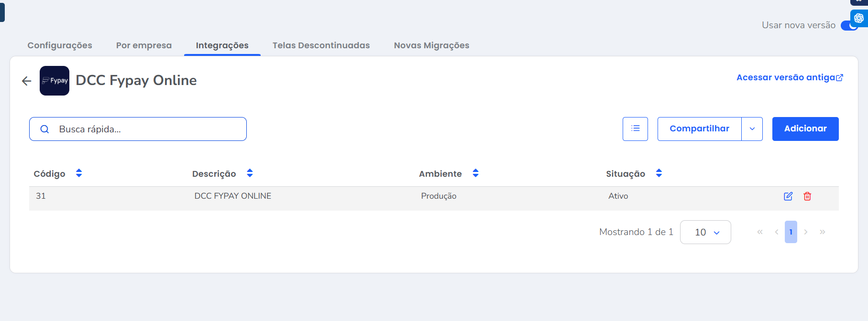This screenshot has height=321, width=868.
Task: Sort by Descrição column arrows
Action: [250, 173]
